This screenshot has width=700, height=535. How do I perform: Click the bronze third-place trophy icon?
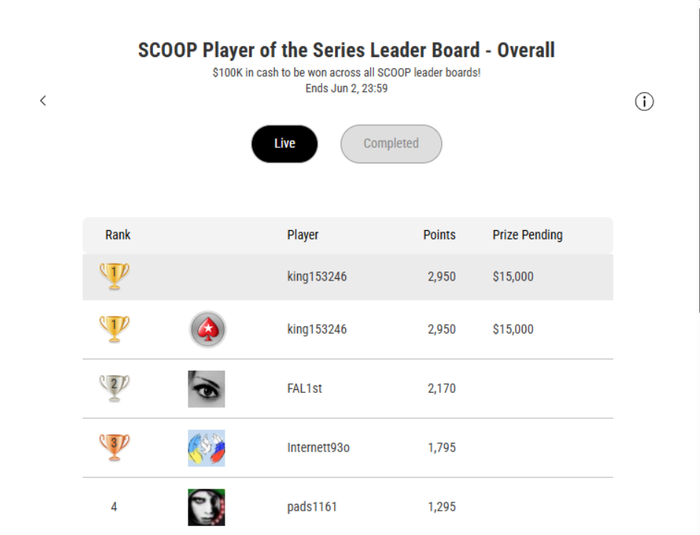click(115, 447)
